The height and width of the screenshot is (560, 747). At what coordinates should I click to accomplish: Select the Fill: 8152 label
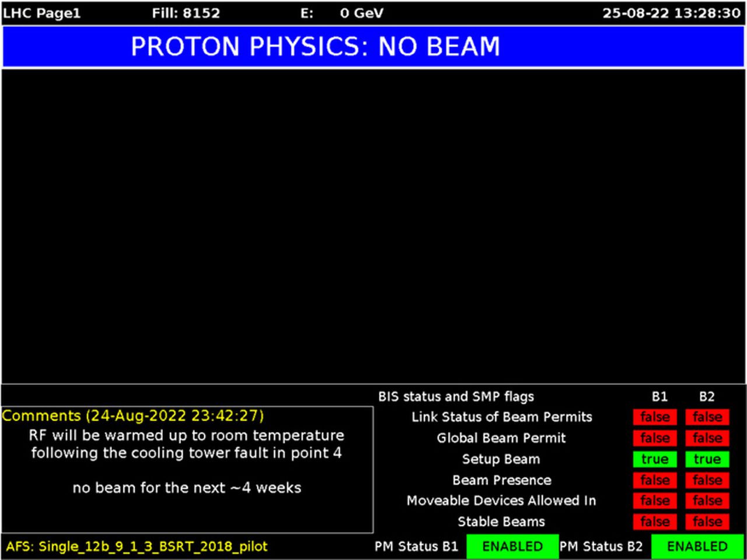click(186, 13)
